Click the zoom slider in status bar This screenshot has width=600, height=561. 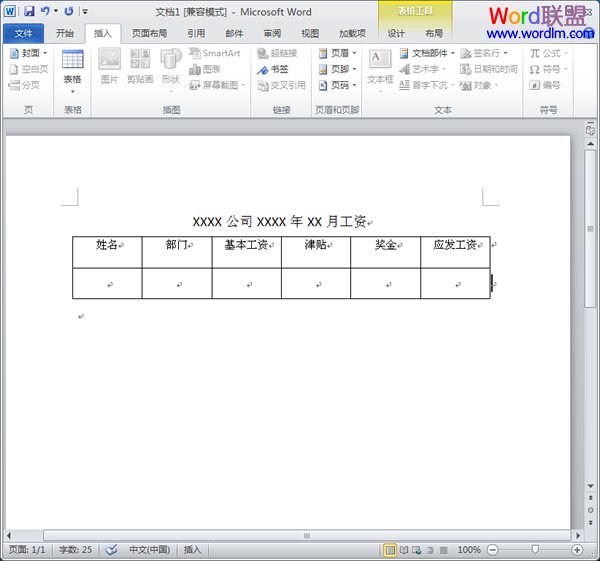(535, 549)
